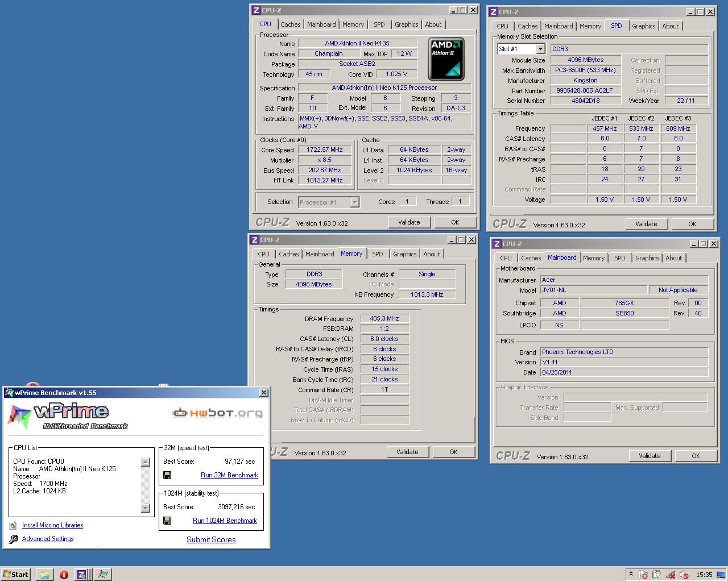The image size is (728, 582).
Task: Click Validate in the SPD window
Action: 646,224
